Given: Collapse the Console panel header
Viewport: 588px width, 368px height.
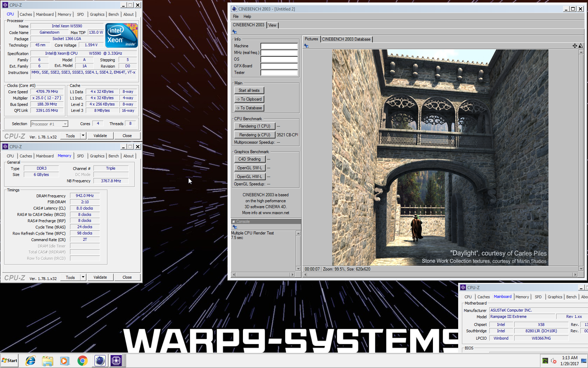Looking at the screenshot, I should click(x=233, y=222).
